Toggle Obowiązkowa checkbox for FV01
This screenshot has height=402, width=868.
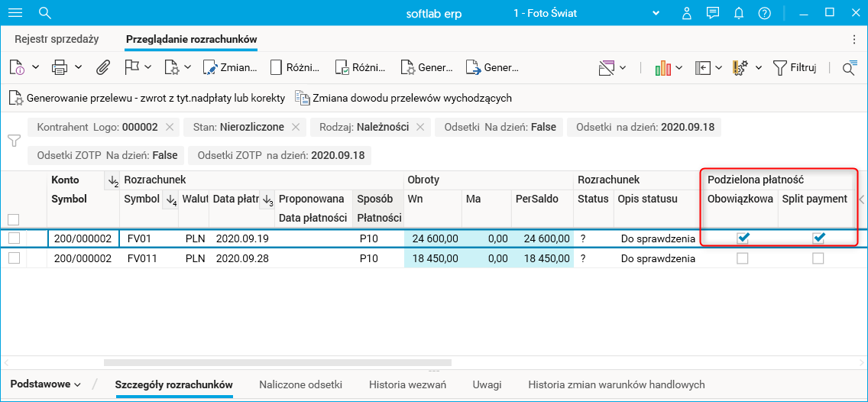743,238
